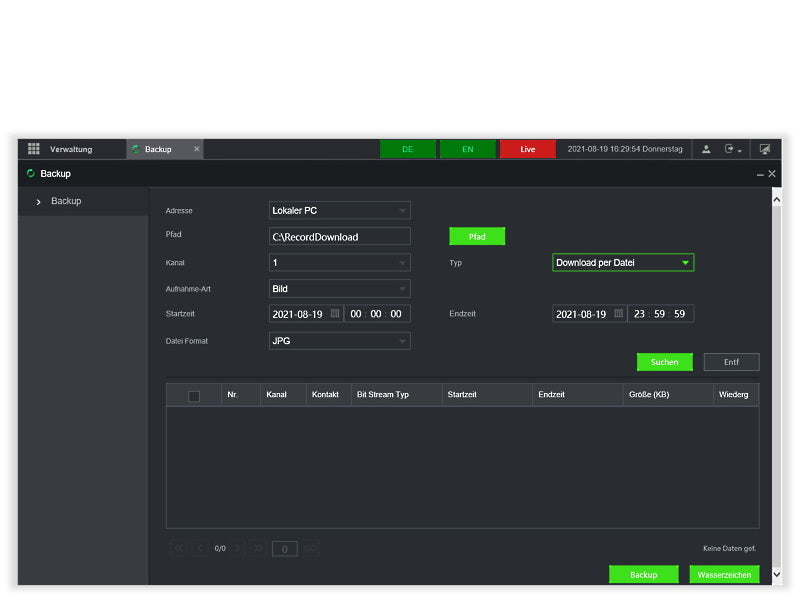Expand the Typ dropdown Download per Datei

click(x=623, y=263)
